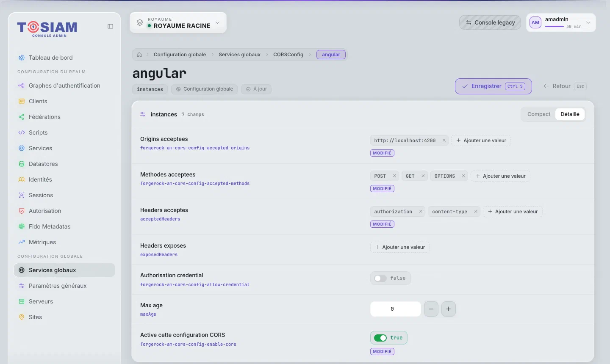Click the amadmin session time bar

pyautogui.click(x=554, y=27)
